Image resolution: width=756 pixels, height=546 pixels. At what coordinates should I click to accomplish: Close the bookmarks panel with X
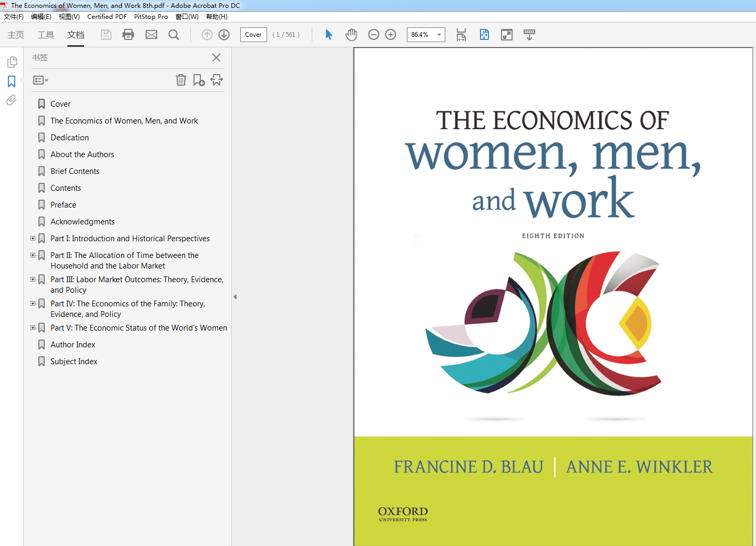216,58
